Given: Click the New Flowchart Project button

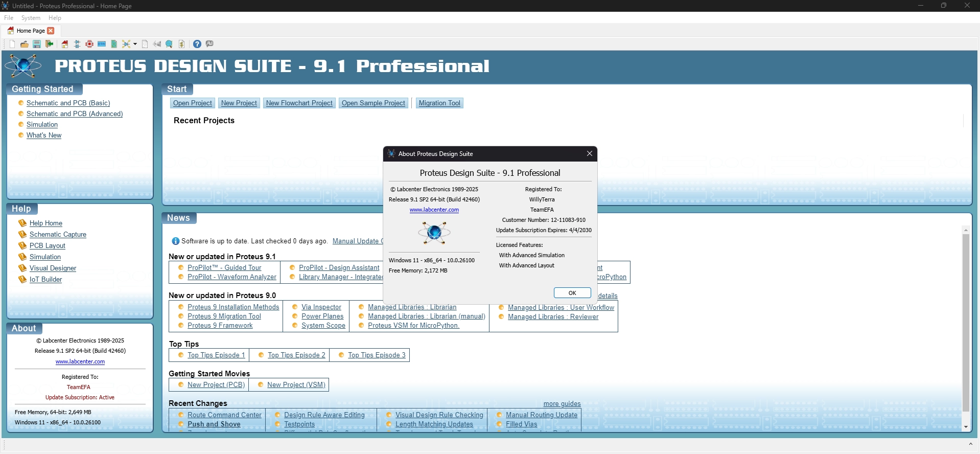Looking at the screenshot, I should [x=299, y=103].
